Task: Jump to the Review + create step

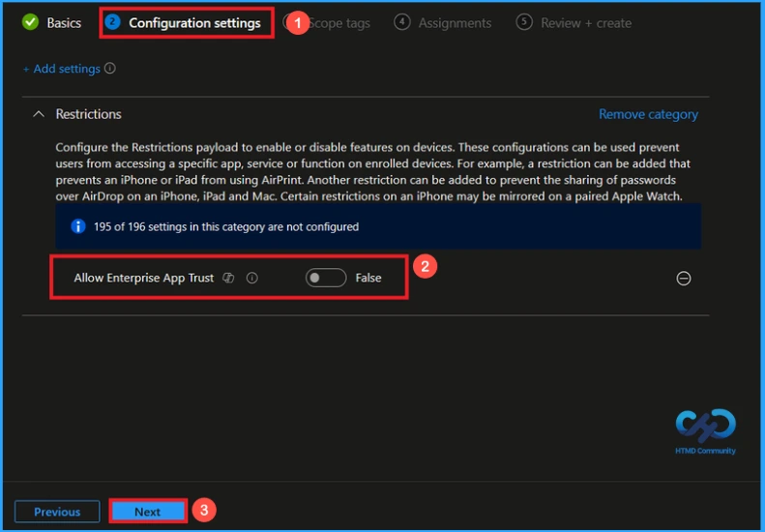Action: (x=574, y=22)
